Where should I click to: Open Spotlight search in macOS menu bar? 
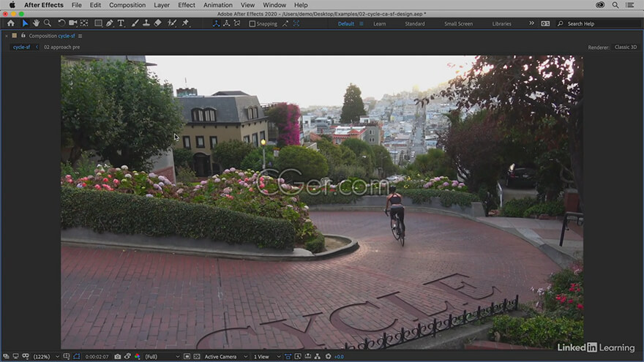[x=615, y=5]
